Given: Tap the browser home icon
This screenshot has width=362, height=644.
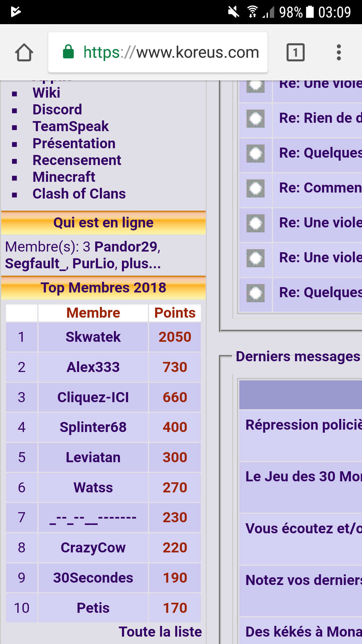Looking at the screenshot, I should 24,53.
